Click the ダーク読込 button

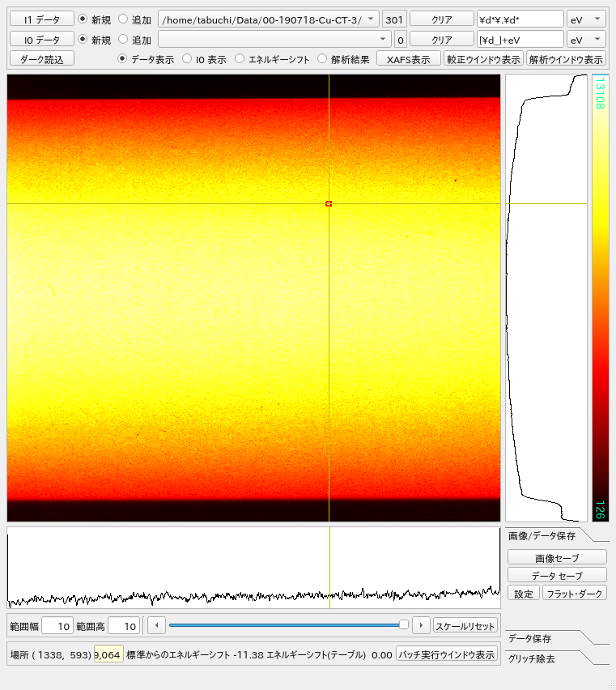coord(41,58)
